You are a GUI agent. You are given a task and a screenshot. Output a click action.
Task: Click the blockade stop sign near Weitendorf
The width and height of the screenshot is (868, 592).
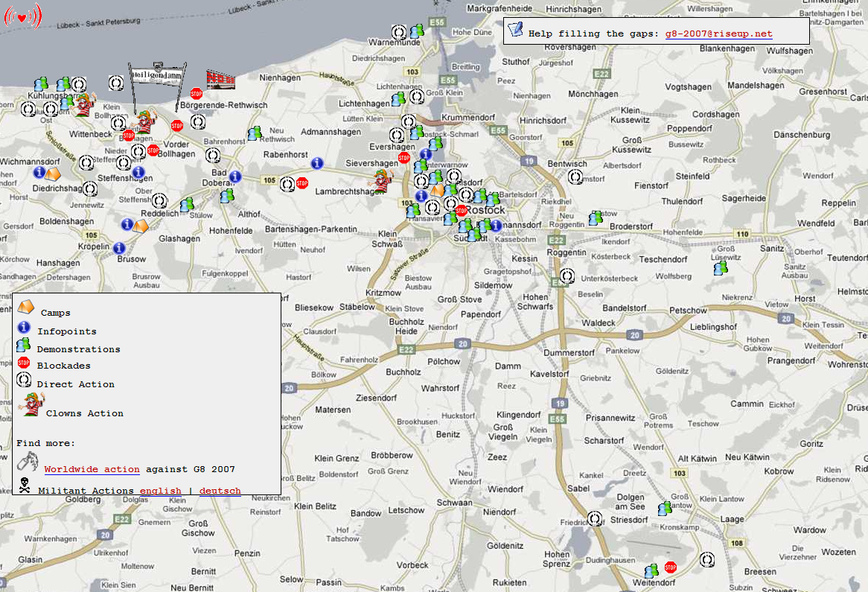(670, 567)
